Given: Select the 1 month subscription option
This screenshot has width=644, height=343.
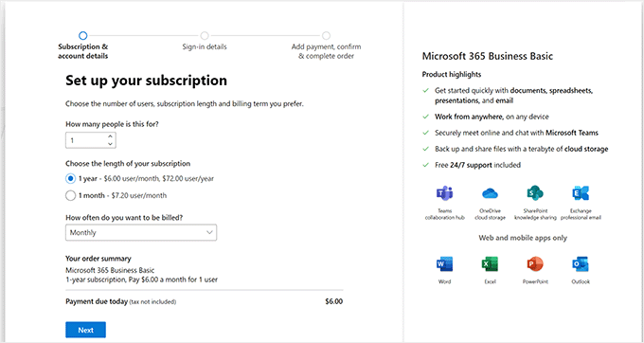Looking at the screenshot, I should pyautogui.click(x=71, y=195).
